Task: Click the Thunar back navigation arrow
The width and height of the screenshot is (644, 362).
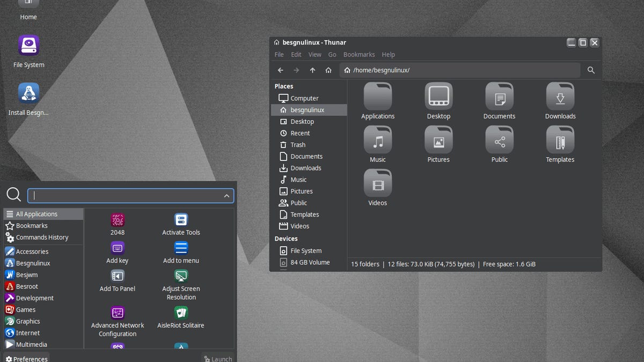Action: point(280,70)
